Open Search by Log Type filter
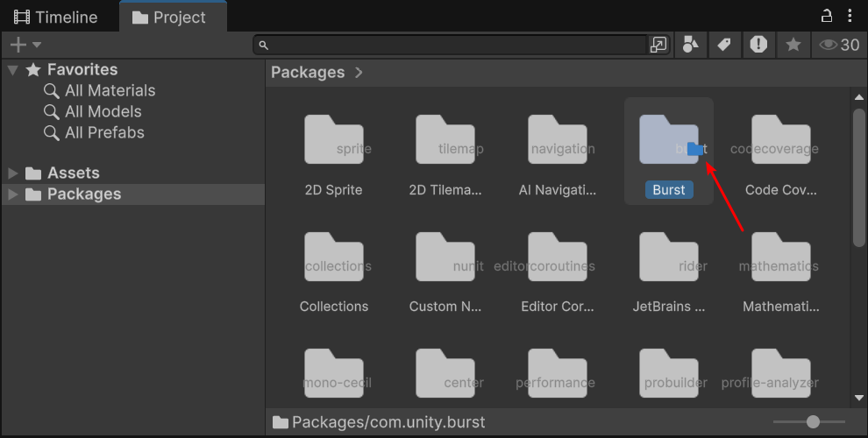Viewport: 868px width, 438px height. point(758,45)
